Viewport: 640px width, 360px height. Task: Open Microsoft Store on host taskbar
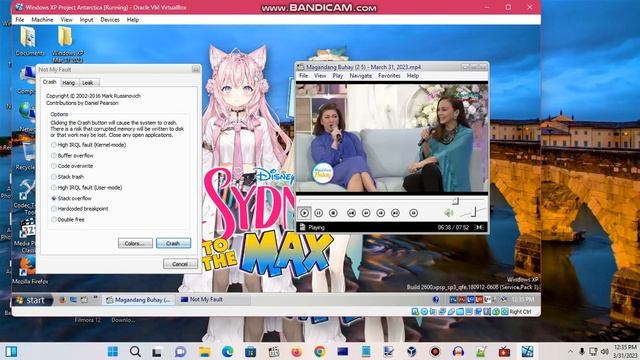coord(251,351)
